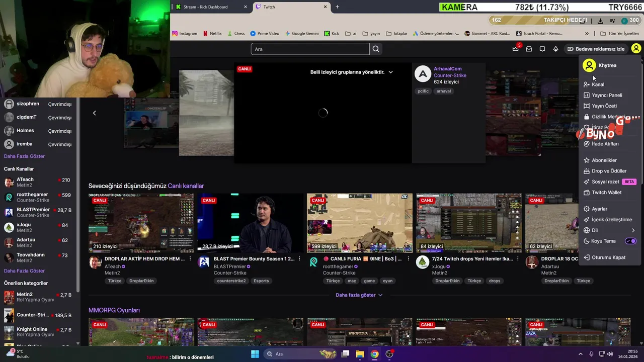644x362 pixels.
Task: Select Oturumu Kapat to log out
Action: [x=609, y=257]
